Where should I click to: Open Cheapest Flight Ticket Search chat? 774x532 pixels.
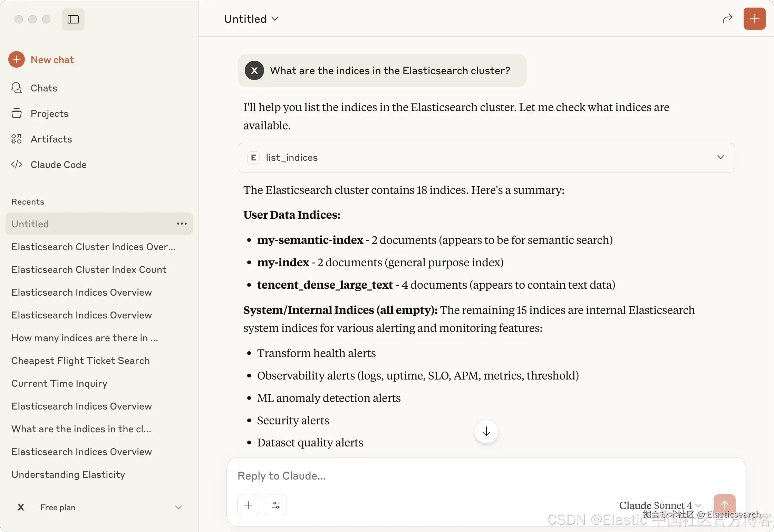click(x=81, y=361)
